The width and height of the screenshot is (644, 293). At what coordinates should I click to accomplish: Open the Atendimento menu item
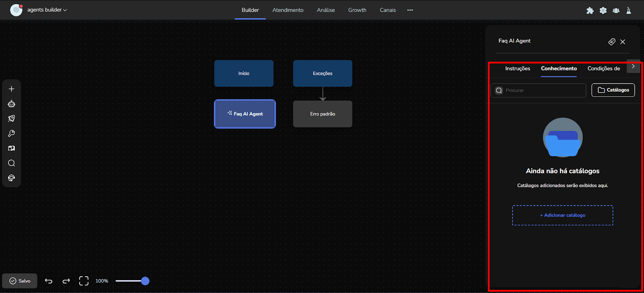pyautogui.click(x=288, y=10)
